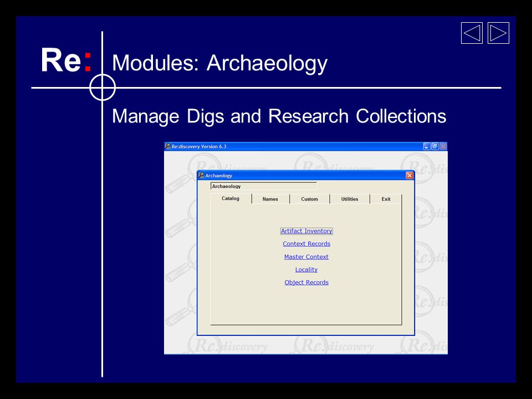
Task: Open Context Records
Action: click(306, 244)
